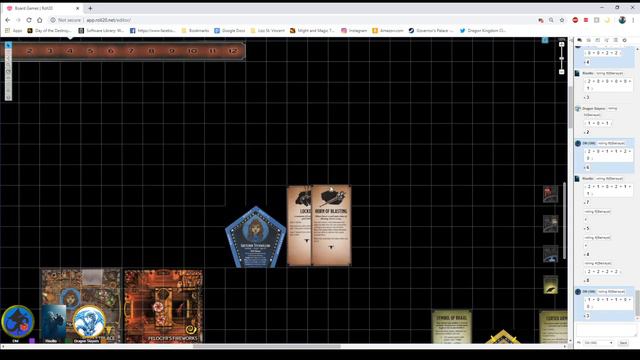Open the Chat sidebar tab
Image resolution: width=640 pixels, height=360 pixels.
[x=579, y=40]
